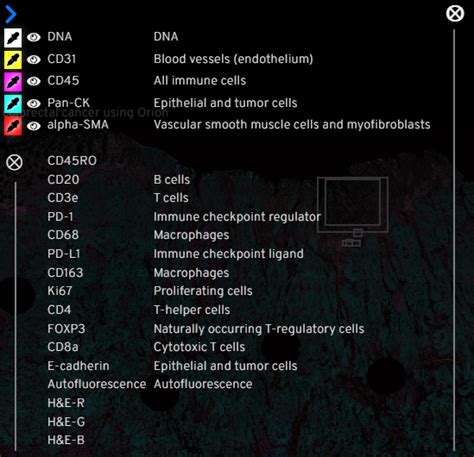Hide the CD45 channel using eye icon
474x457 pixels.
coord(34,81)
